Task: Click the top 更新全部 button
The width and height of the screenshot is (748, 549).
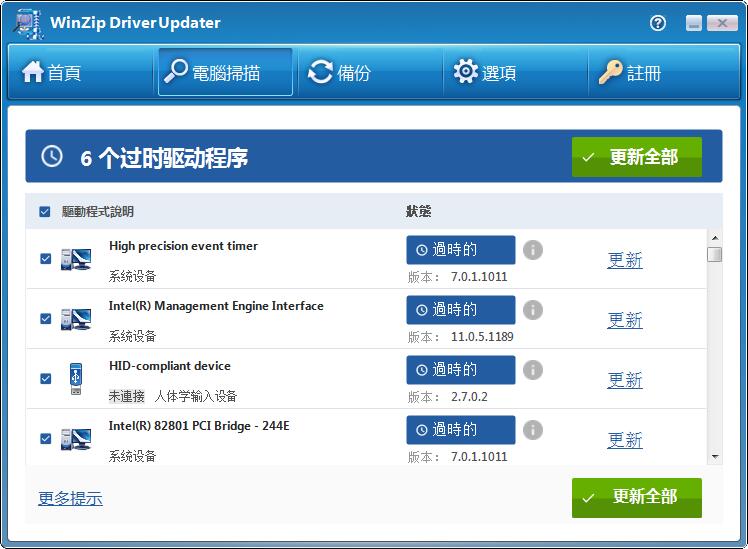Action: tap(637, 157)
